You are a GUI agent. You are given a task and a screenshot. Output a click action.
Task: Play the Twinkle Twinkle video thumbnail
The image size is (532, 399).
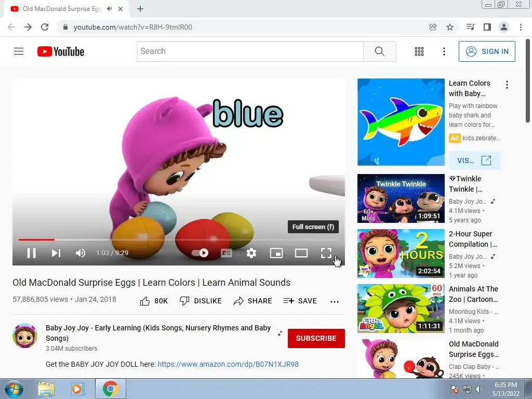click(401, 198)
